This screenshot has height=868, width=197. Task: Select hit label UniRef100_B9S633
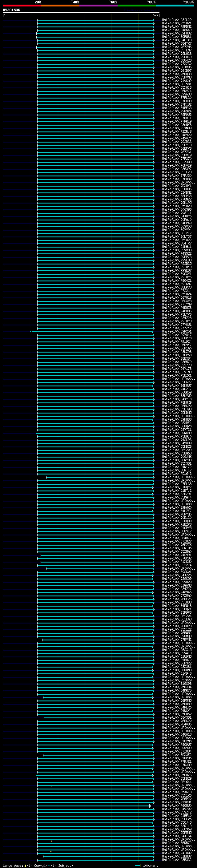click(177, 94)
